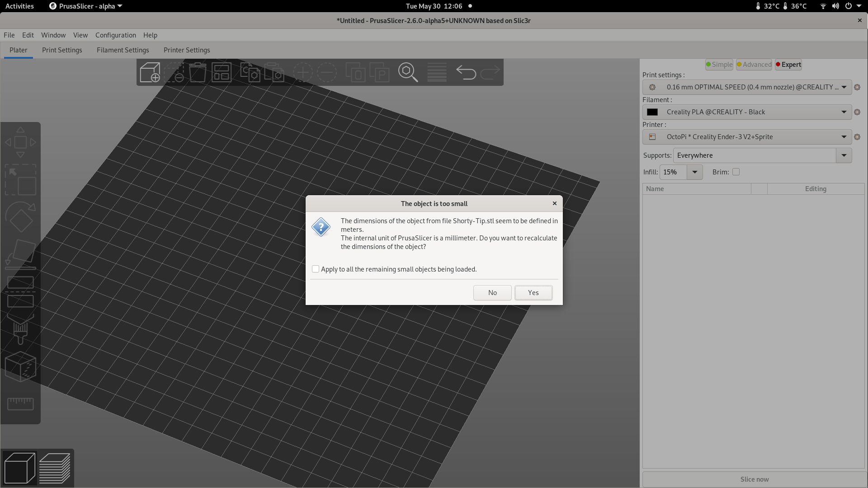
Task: Check Apply to all remaining small objects
Action: [316, 269]
